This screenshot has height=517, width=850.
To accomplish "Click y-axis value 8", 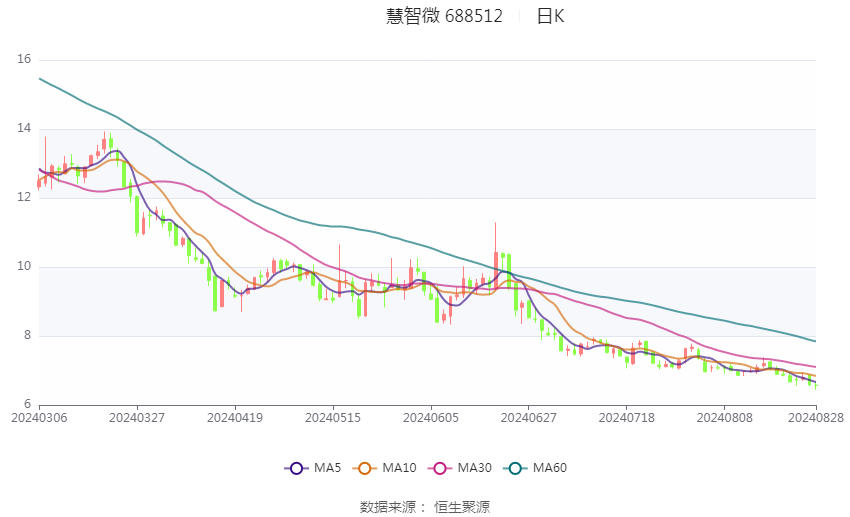I will pyautogui.click(x=28, y=335).
